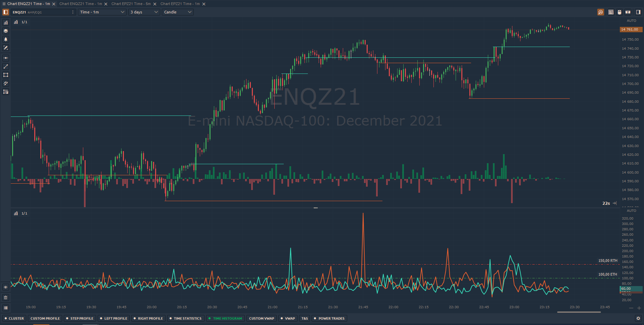The width and height of the screenshot is (644, 325).
Task: Open the Candle chart style dropdown
Action: (x=177, y=12)
